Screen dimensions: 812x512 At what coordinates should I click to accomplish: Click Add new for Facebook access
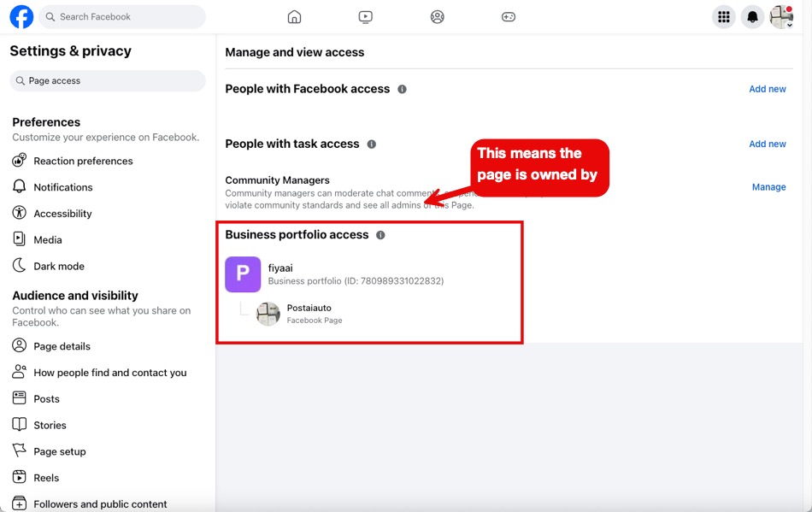pyautogui.click(x=767, y=89)
